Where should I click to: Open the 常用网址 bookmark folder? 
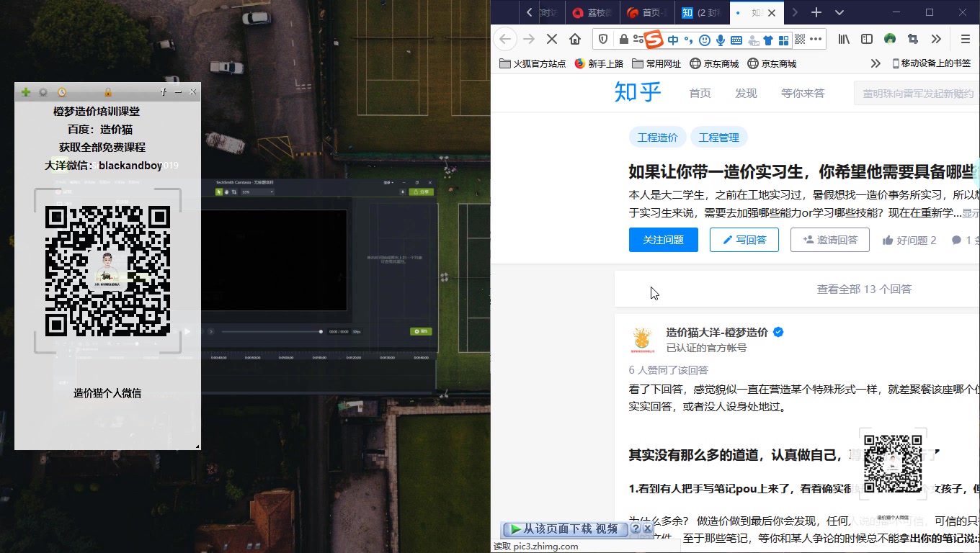[657, 63]
